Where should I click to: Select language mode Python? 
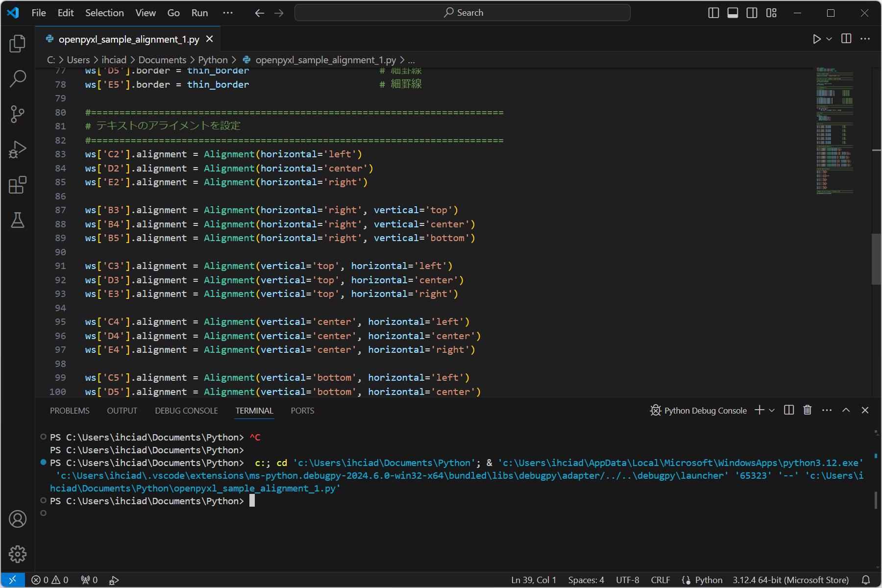(709, 580)
